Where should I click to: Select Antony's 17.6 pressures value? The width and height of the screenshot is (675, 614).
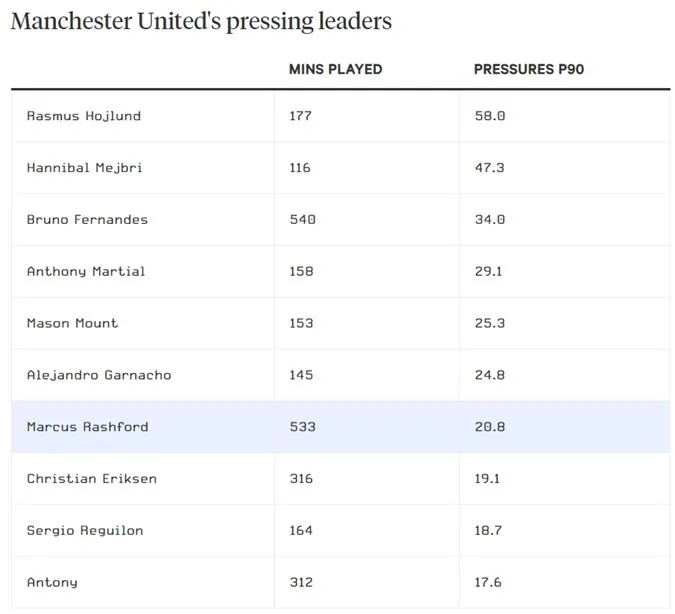(x=489, y=583)
